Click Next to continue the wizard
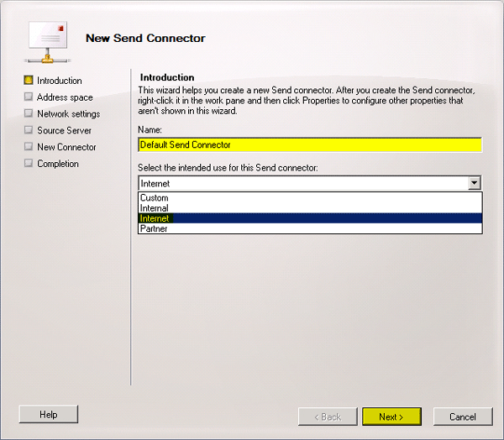This screenshot has width=504, height=440. [x=391, y=416]
